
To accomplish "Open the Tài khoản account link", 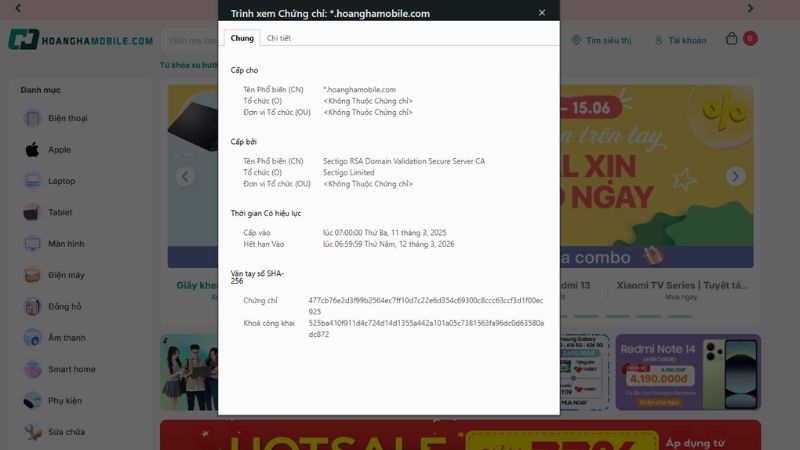I will pyautogui.click(x=680, y=40).
